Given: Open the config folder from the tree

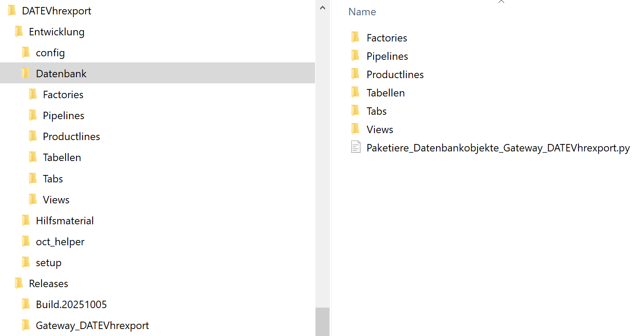Looking at the screenshot, I should click(x=50, y=52).
